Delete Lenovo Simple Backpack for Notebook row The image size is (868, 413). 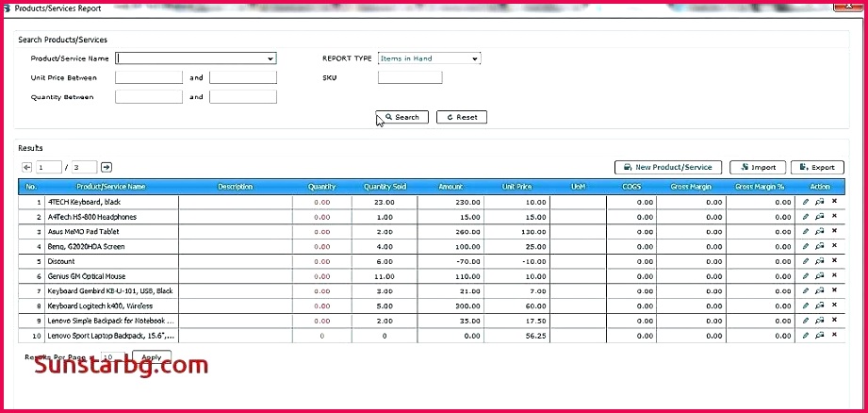pos(834,320)
